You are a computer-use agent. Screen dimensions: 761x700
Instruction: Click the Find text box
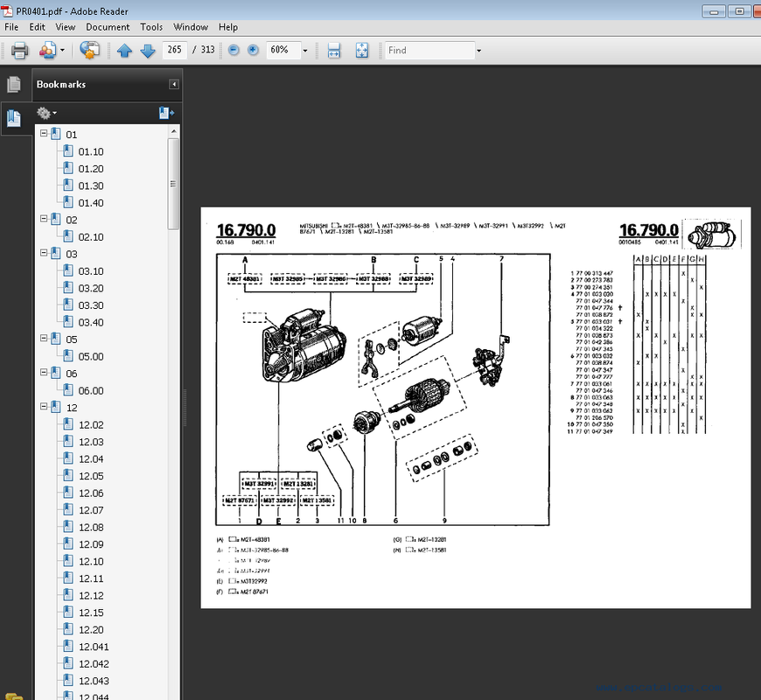(x=429, y=50)
